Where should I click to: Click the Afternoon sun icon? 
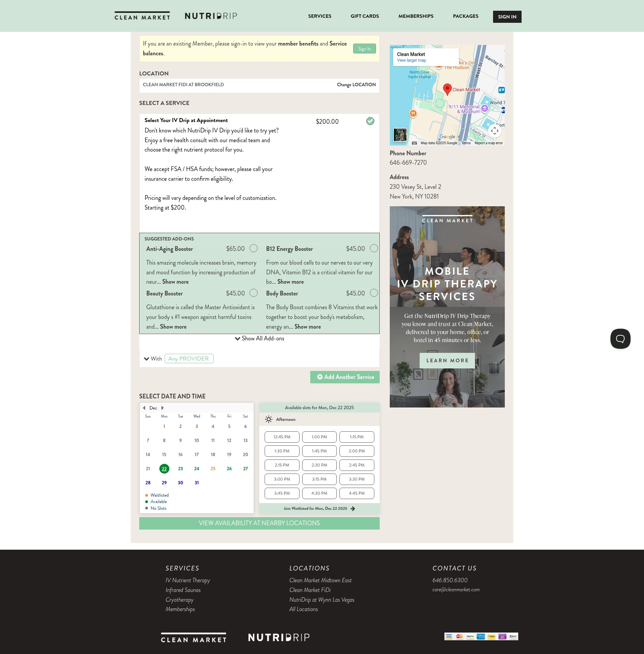tap(269, 419)
